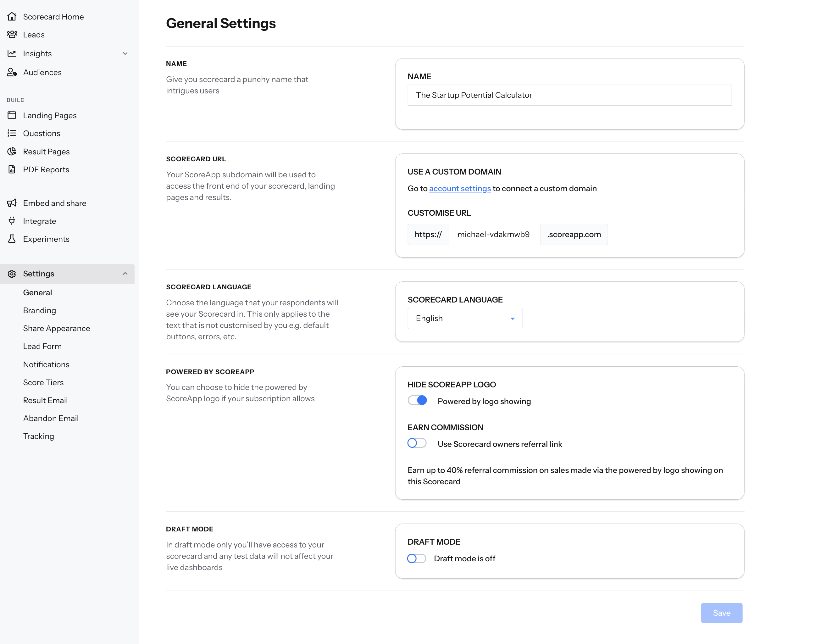Click the PDF Reports document icon
This screenshot has width=827, height=644.
(x=12, y=169)
